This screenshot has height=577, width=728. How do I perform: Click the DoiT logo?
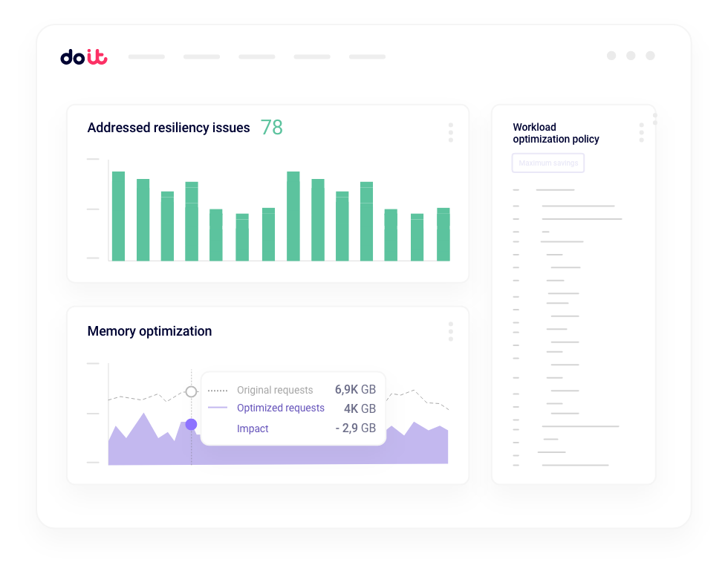pyautogui.click(x=83, y=57)
